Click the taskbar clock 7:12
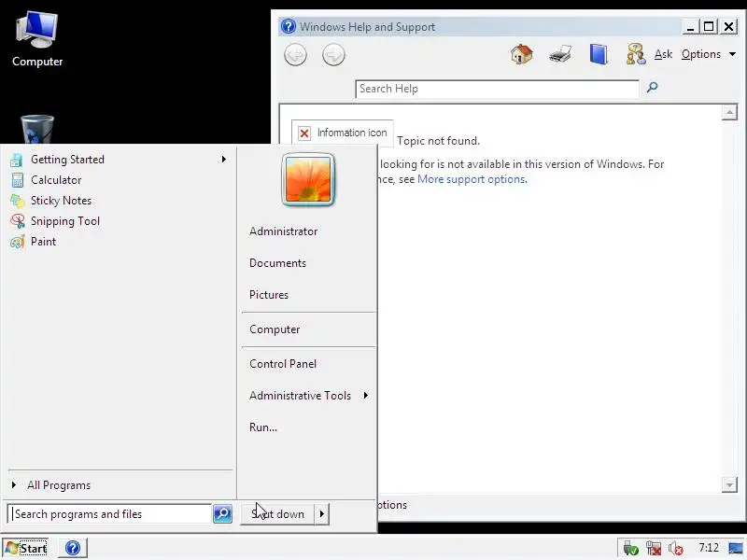Screen dimensions: 747x560 point(709,548)
